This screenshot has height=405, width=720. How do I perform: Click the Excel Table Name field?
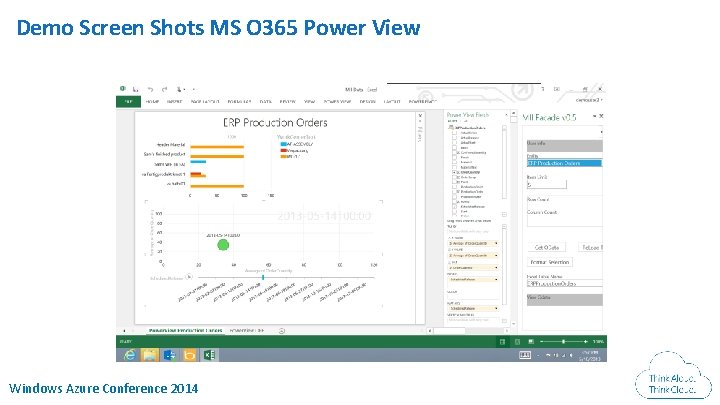[564, 283]
